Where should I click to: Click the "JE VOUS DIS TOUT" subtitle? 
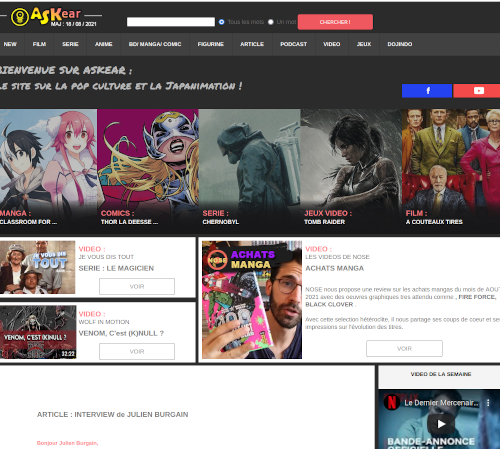tap(106, 257)
